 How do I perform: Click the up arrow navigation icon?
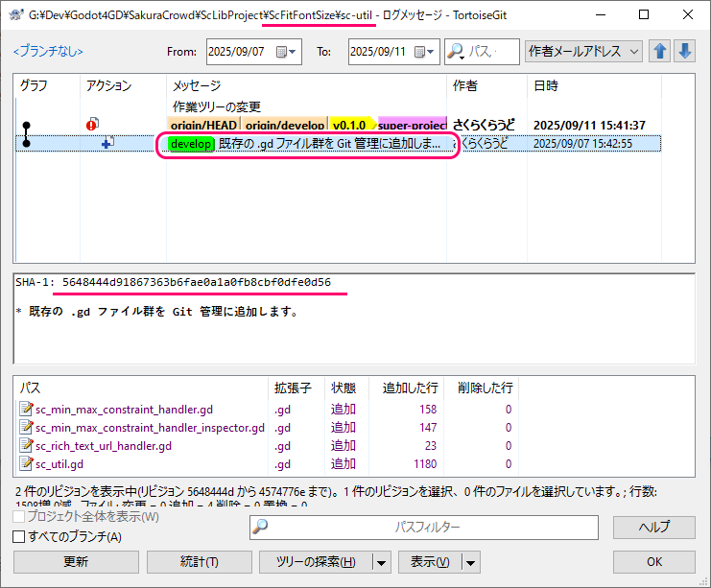660,52
